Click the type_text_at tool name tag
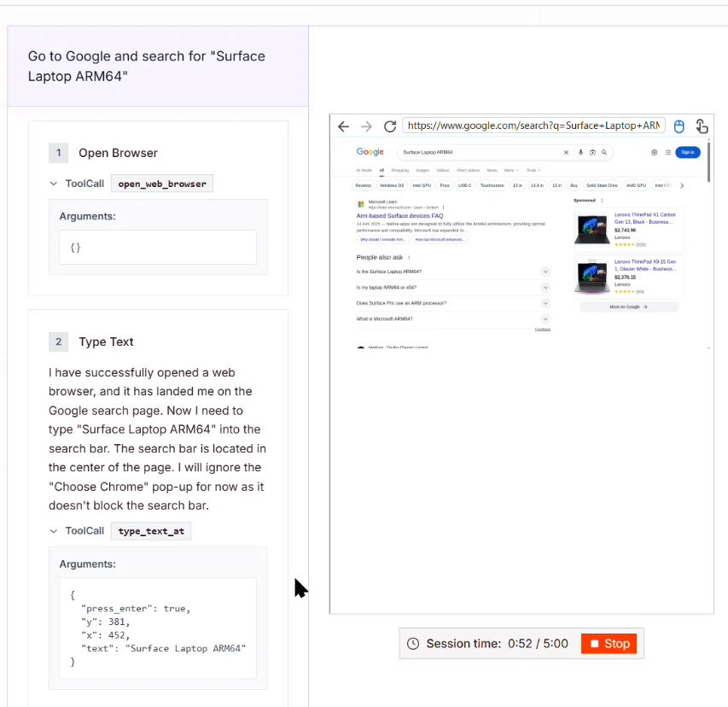 click(151, 531)
